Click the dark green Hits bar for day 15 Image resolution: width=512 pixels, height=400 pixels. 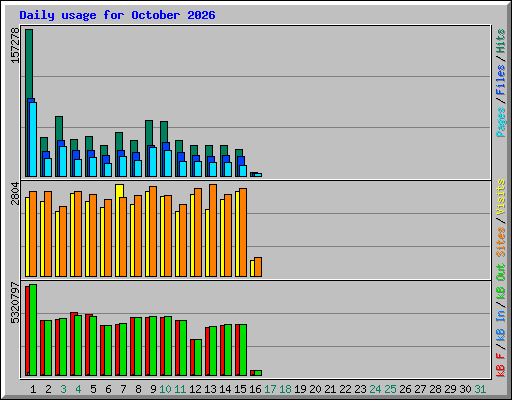[239, 153]
